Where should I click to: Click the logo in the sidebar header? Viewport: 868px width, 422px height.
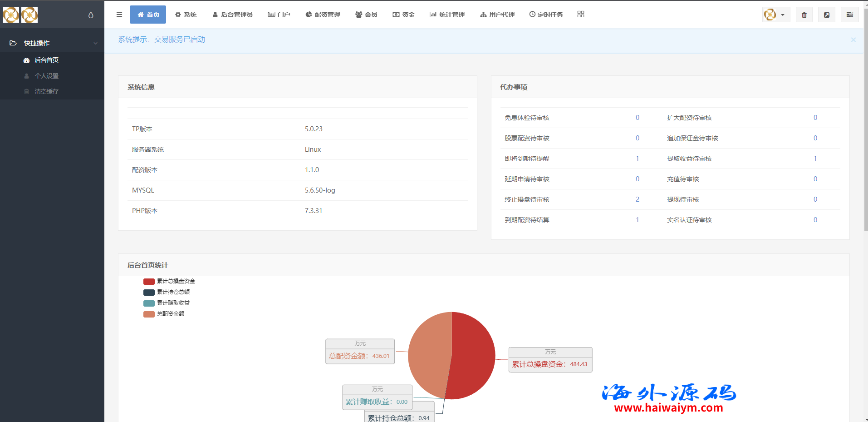pyautogui.click(x=20, y=15)
